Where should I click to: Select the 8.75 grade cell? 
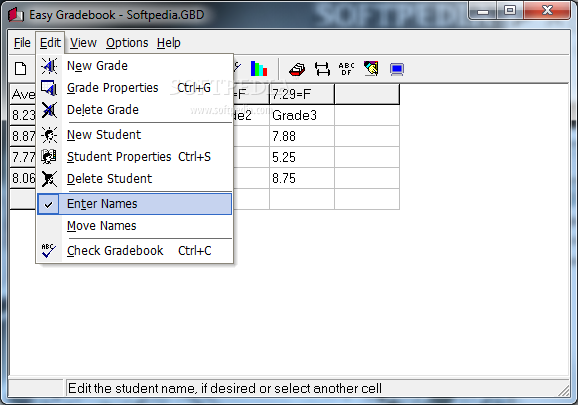[x=302, y=178]
